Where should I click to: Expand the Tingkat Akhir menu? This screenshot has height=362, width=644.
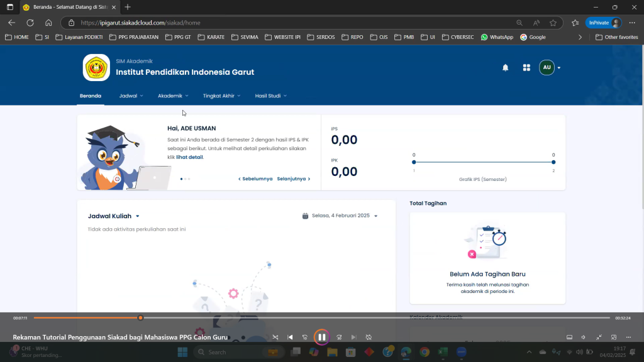(x=221, y=96)
